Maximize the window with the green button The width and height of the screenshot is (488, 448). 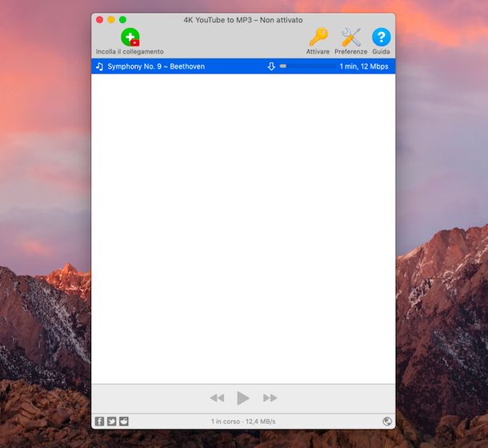pyautogui.click(x=122, y=19)
